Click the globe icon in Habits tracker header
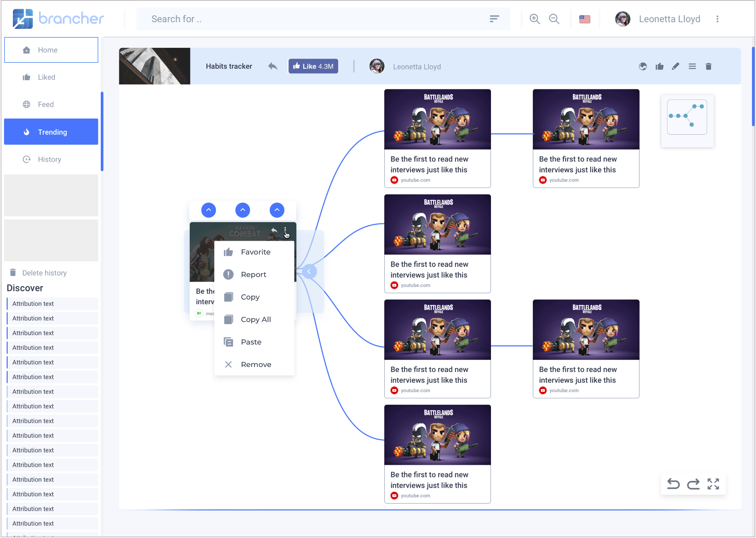The height and width of the screenshot is (538, 756). (x=643, y=66)
